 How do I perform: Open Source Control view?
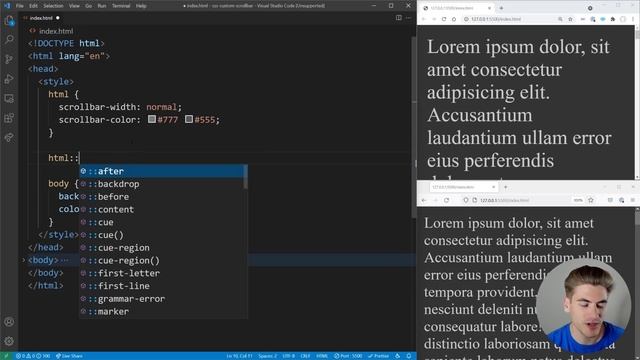pos(9,59)
